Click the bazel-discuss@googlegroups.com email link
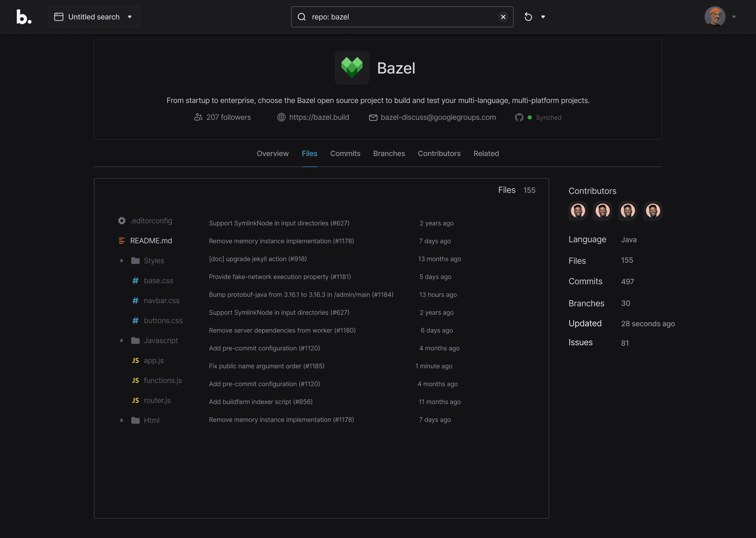Screen dimensions: 756x538 pos(438,117)
